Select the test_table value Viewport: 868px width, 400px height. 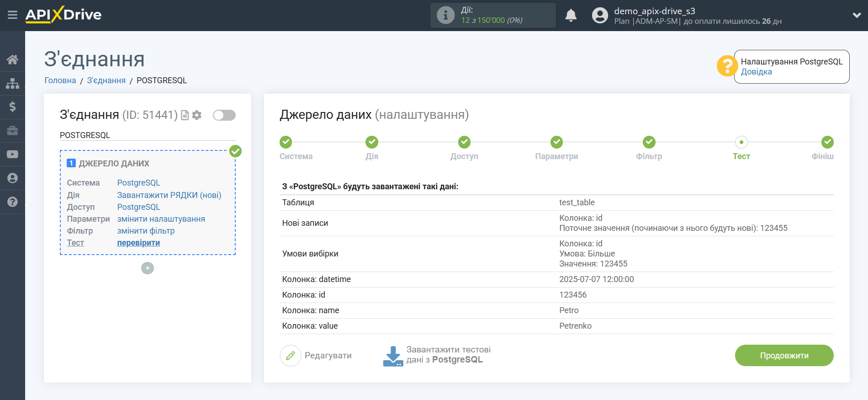click(577, 203)
